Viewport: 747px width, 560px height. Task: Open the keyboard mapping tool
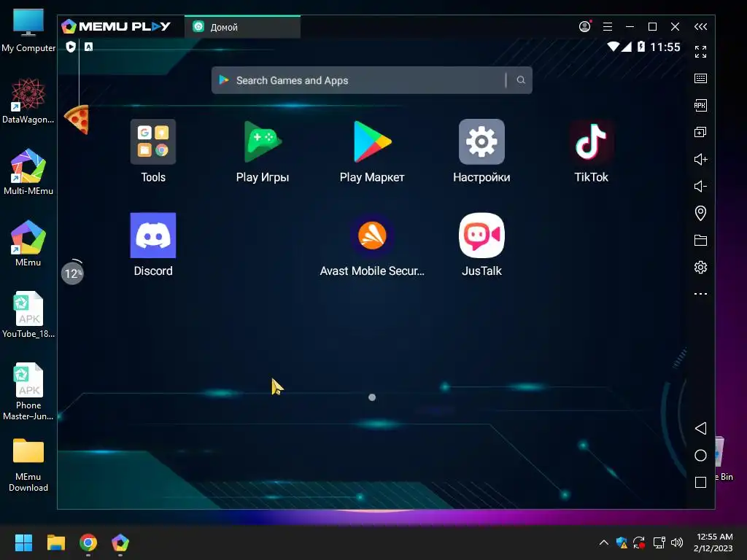pos(700,79)
